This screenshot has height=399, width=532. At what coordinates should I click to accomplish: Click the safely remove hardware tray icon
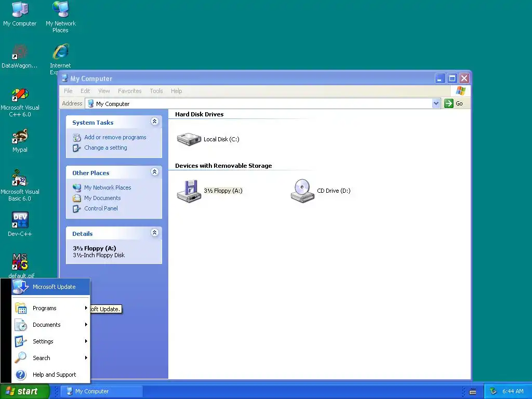coord(494,391)
